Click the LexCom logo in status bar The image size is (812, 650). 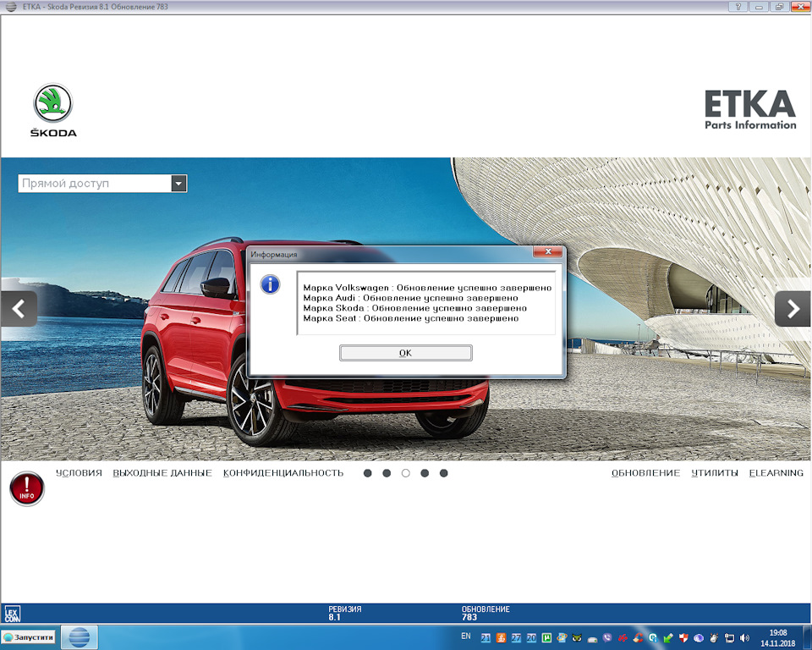click(x=12, y=614)
